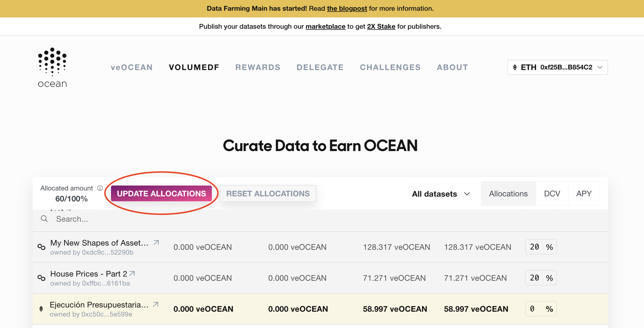Navigate to the Delegate page
Screen dimensions: 644x328
320,67
